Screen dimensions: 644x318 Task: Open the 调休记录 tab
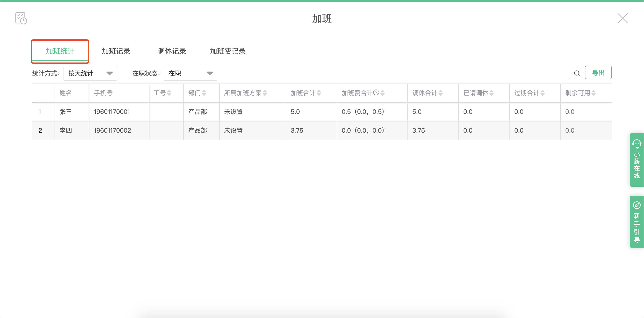click(172, 51)
